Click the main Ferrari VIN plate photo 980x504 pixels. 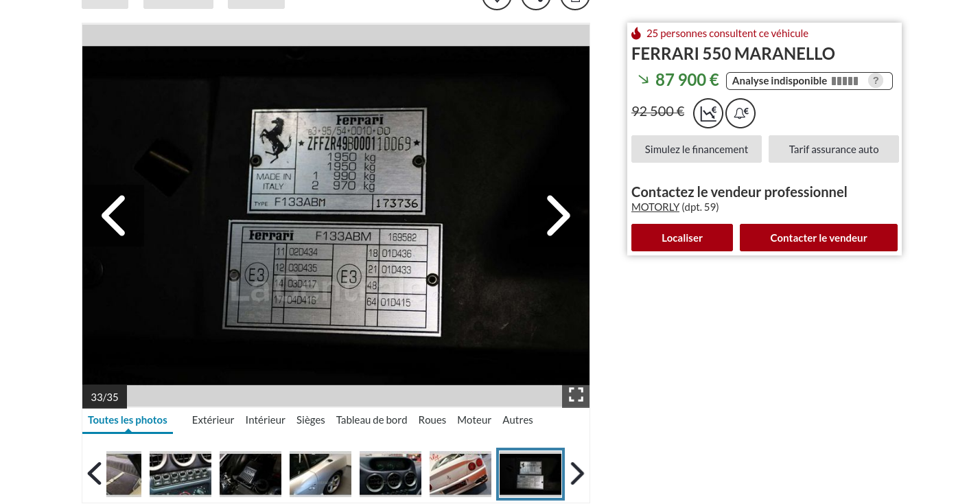[336, 216]
